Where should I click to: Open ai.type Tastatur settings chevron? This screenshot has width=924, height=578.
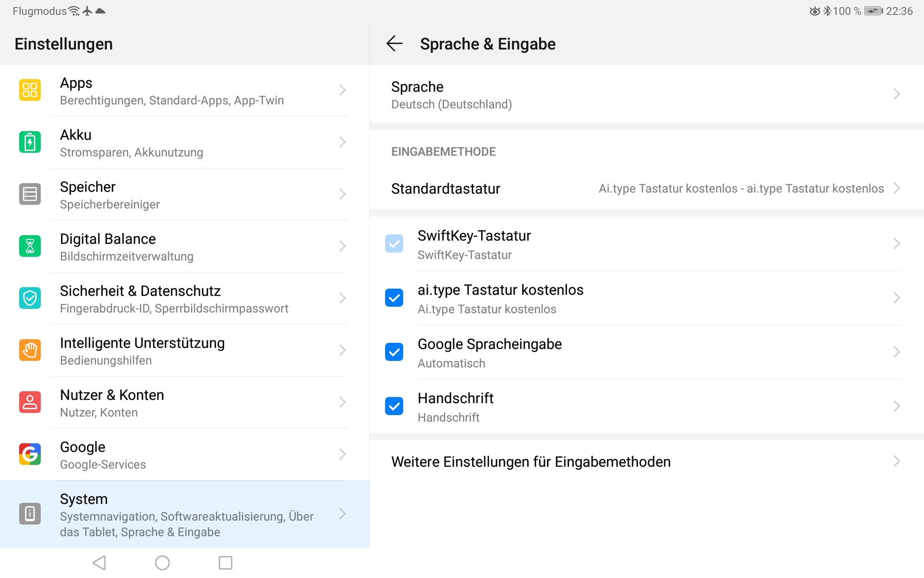(897, 298)
